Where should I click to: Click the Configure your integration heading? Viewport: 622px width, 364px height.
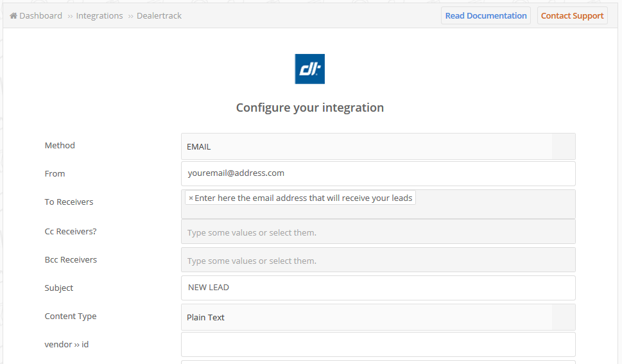click(x=310, y=108)
